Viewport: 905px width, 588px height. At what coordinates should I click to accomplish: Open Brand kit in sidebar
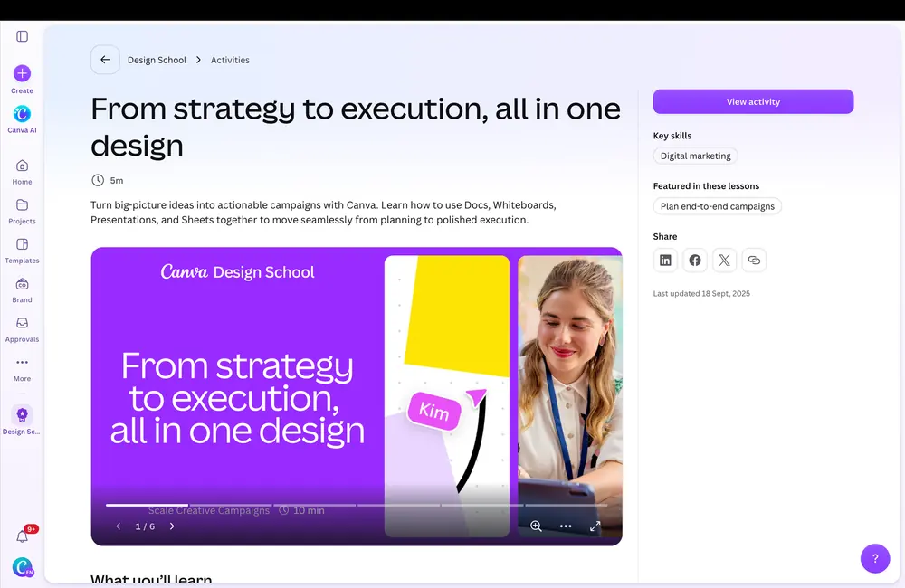pos(22,290)
